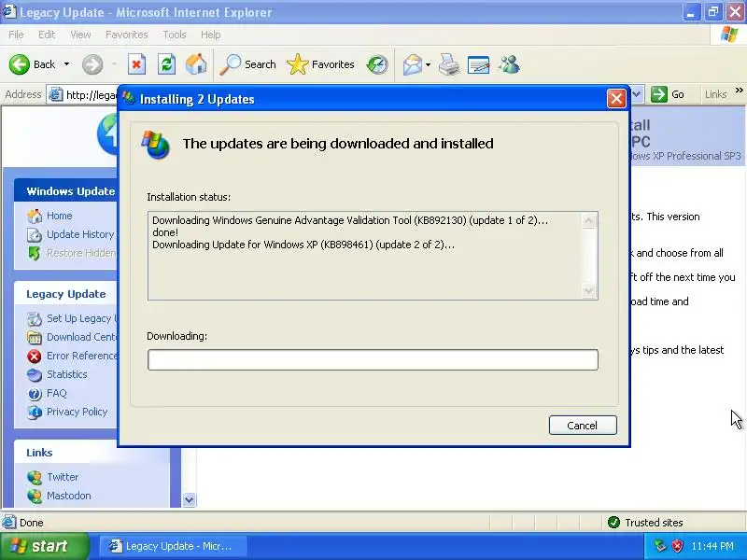Open Update History link
Screen dimensions: 747x560
[x=80, y=234]
